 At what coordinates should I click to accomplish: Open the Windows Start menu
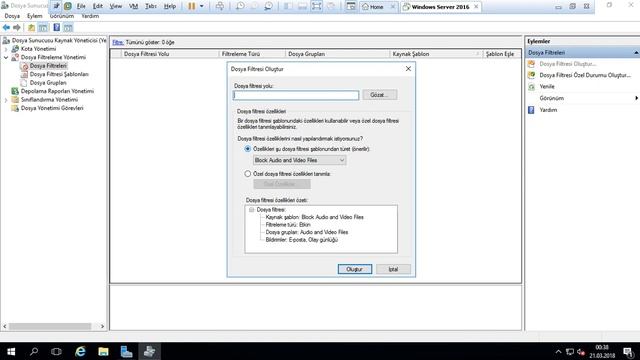(11, 351)
